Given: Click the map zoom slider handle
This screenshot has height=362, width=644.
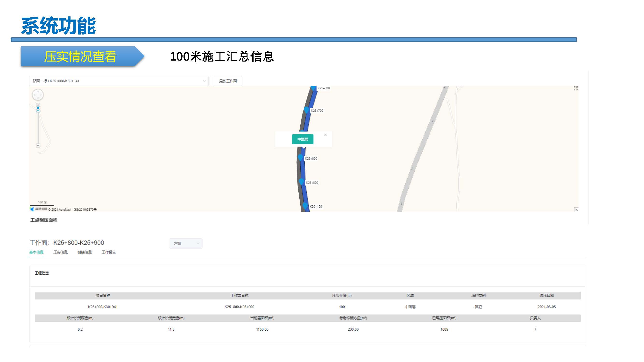Looking at the screenshot, I should click(x=38, y=109).
